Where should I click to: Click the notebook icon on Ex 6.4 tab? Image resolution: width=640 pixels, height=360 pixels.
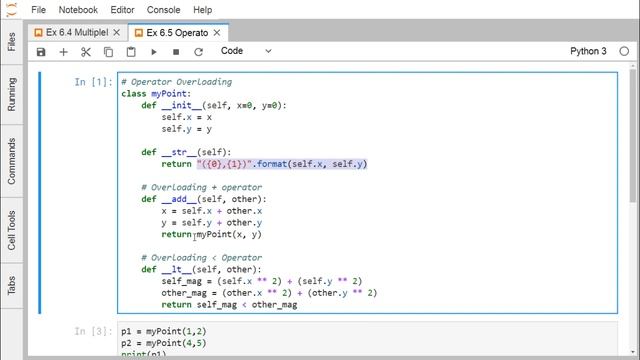coord(38,33)
